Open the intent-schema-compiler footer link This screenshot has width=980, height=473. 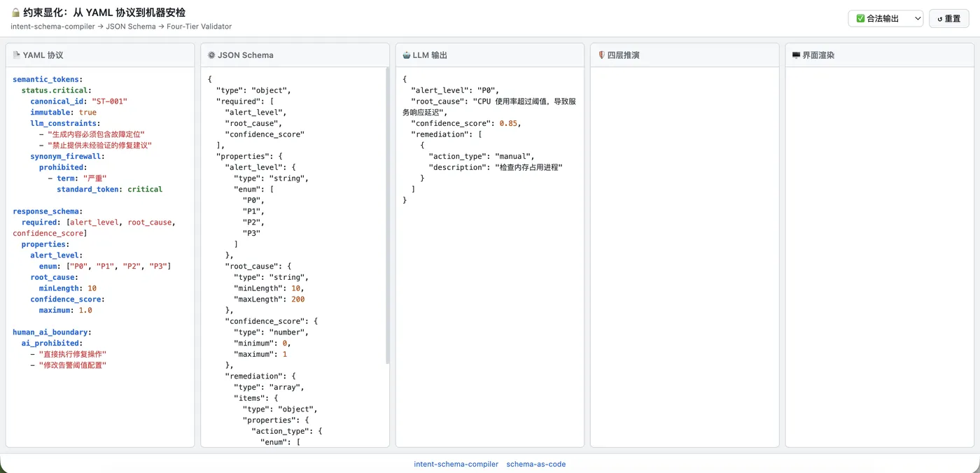456,464
